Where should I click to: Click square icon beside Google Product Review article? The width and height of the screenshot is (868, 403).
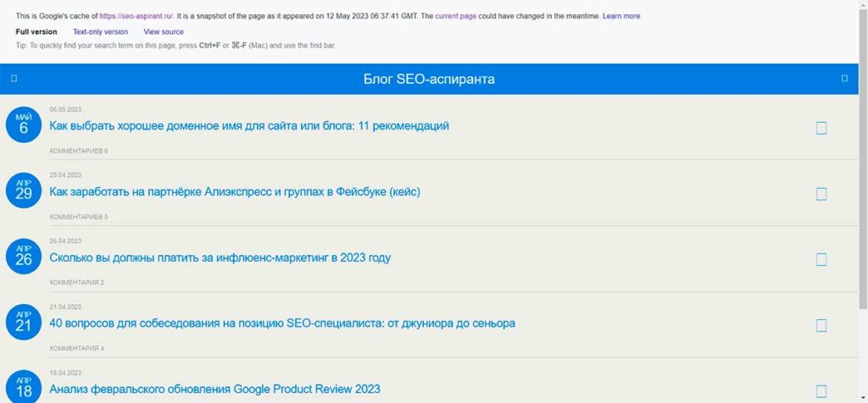[821, 391]
